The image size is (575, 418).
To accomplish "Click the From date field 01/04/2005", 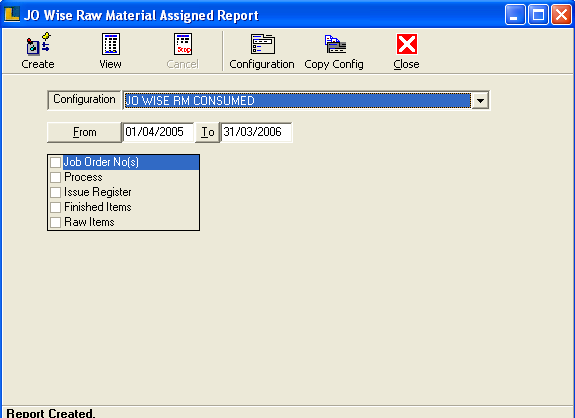I will [158, 132].
